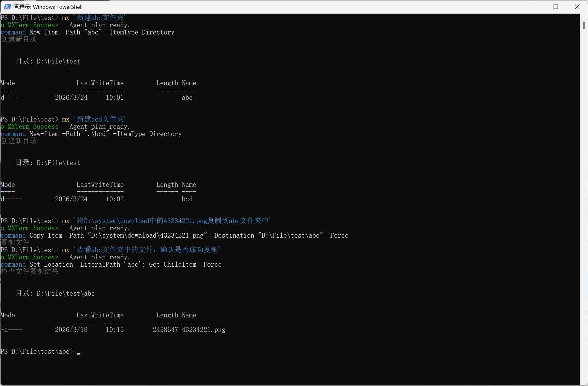Click the text '复制文件'
The image size is (588, 386).
point(15,242)
